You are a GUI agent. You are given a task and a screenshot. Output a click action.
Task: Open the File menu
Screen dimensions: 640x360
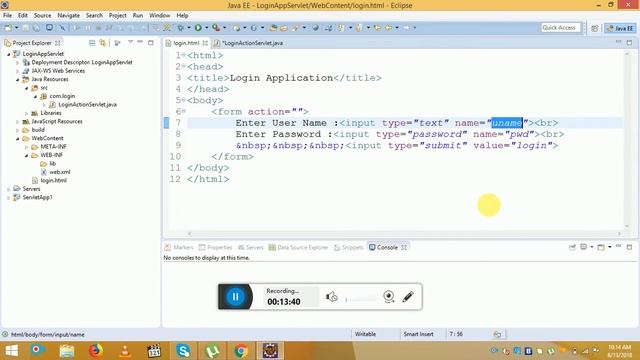click(7, 15)
